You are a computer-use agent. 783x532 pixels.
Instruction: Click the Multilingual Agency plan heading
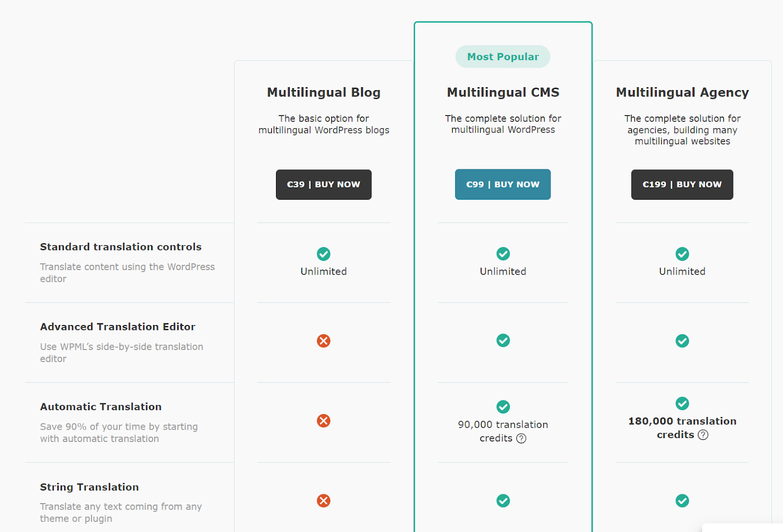click(682, 93)
